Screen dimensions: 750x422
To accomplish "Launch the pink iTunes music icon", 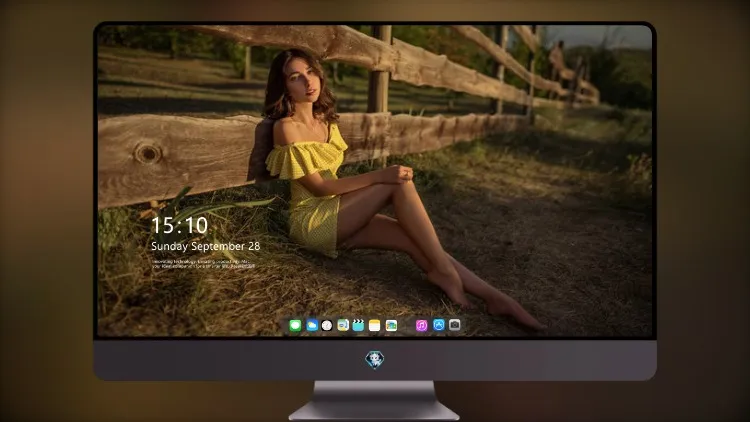I will point(421,325).
